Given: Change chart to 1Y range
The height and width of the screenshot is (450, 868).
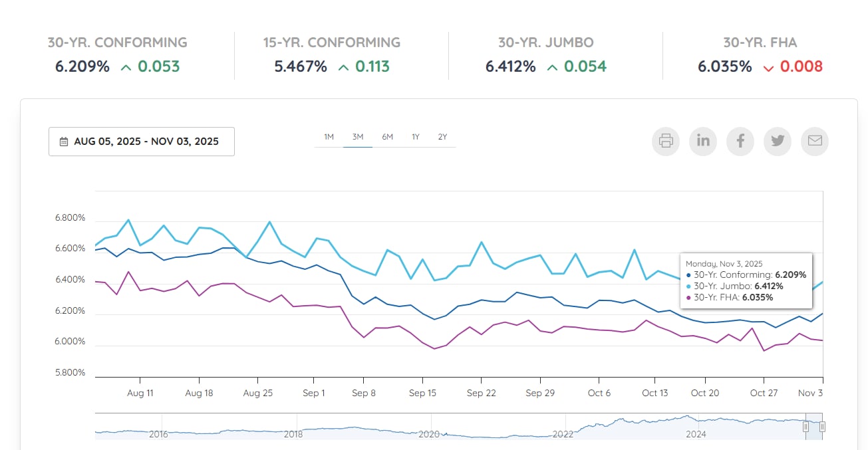Looking at the screenshot, I should pyautogui.click(x=415, y=137).
